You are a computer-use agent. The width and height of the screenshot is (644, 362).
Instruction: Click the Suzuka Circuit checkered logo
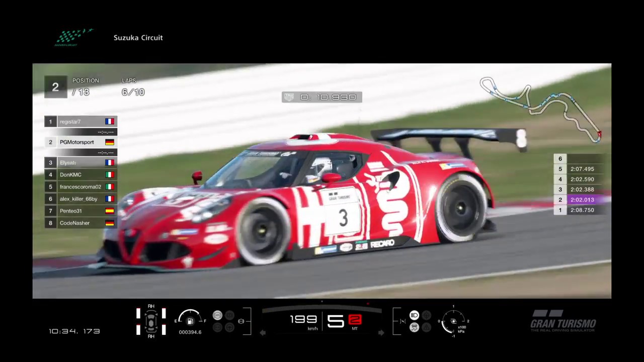pyautogui.click(x=74, y=37)
